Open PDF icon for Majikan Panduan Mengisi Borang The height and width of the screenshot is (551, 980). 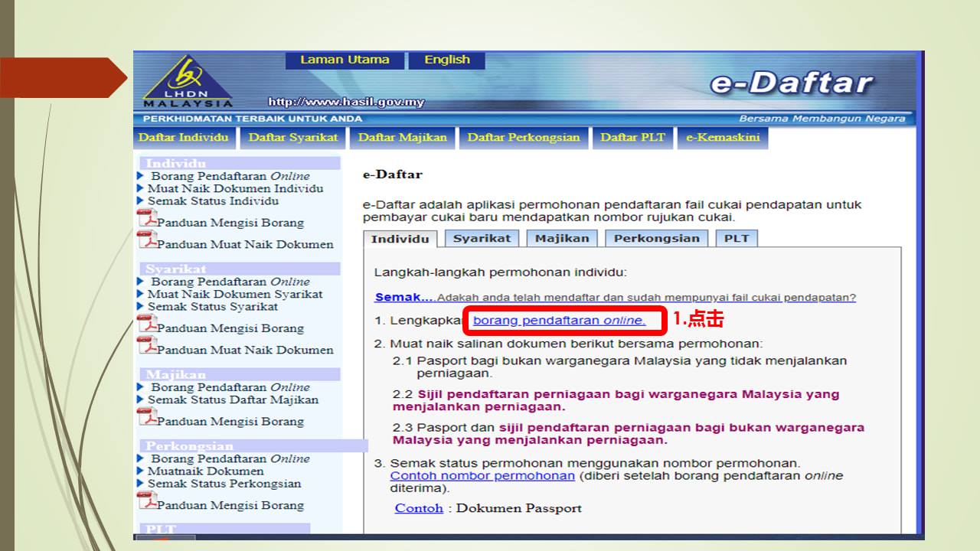(147, 418)
